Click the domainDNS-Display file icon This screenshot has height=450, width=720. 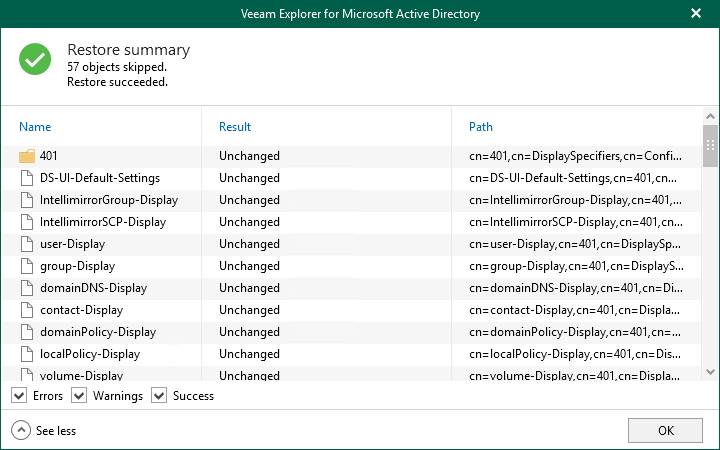(x=27, y=288)
